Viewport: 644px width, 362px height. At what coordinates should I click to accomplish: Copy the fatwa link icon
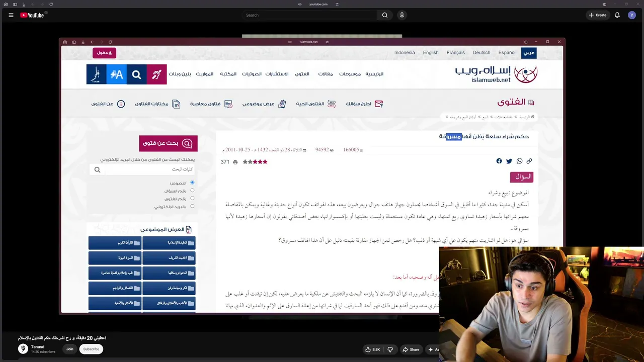(529, 161)
